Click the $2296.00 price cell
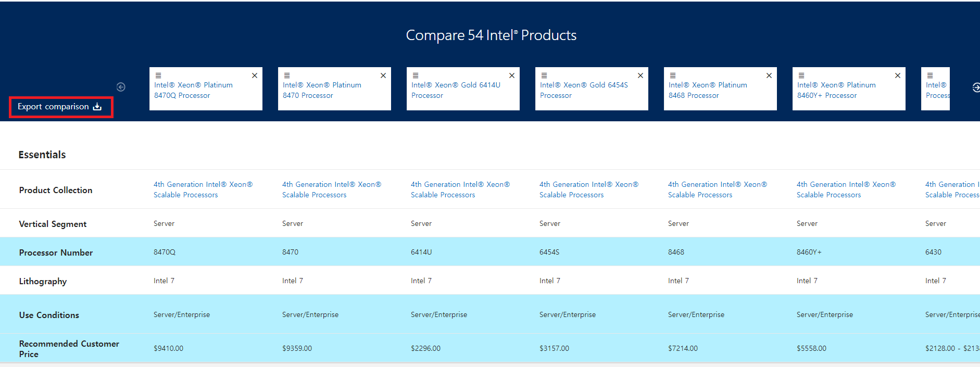The width and height of the screenshot is (980, 367). click(x=425, y=348)
